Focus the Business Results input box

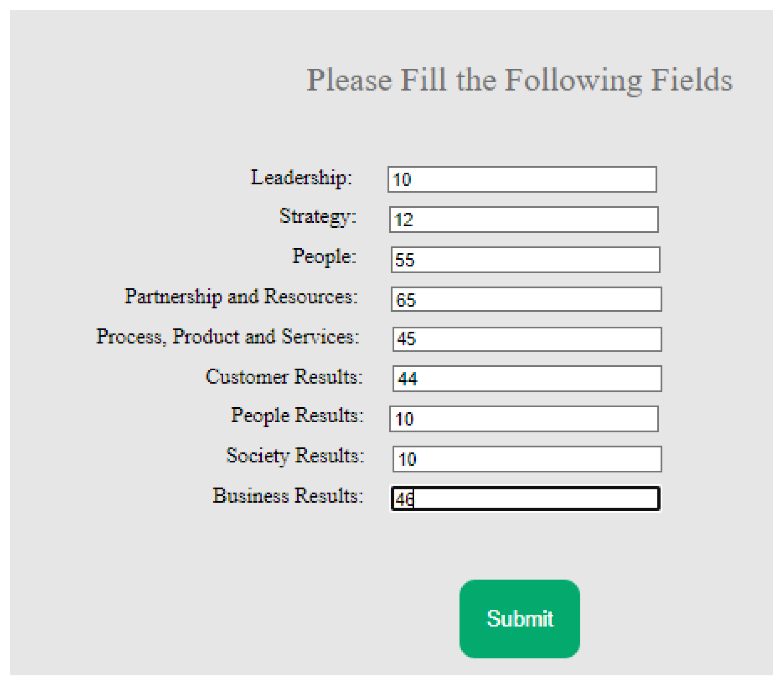click(x=525, y=498)
